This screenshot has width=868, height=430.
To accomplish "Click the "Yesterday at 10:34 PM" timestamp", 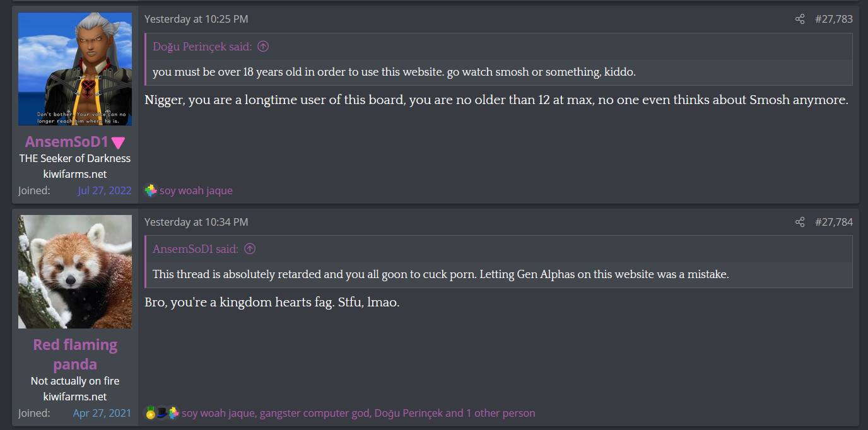I will coord(196,222).
